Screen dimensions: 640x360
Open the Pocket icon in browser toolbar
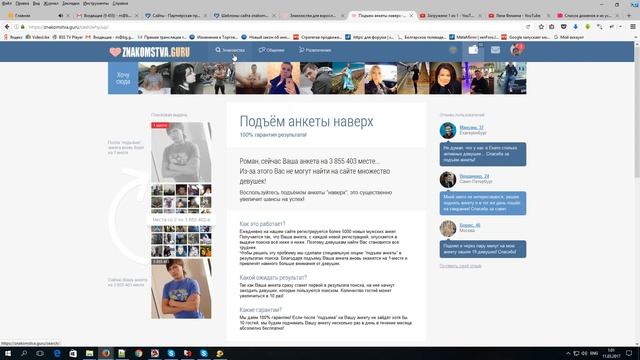(564, 27)
